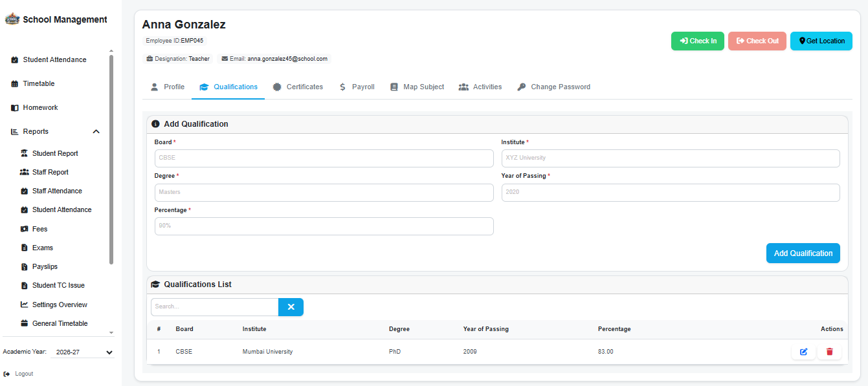The width and height of the screenshot is (868, 386).
Task: Delete the Mumbai University qualification with trash icon
Action: point(829,352)
